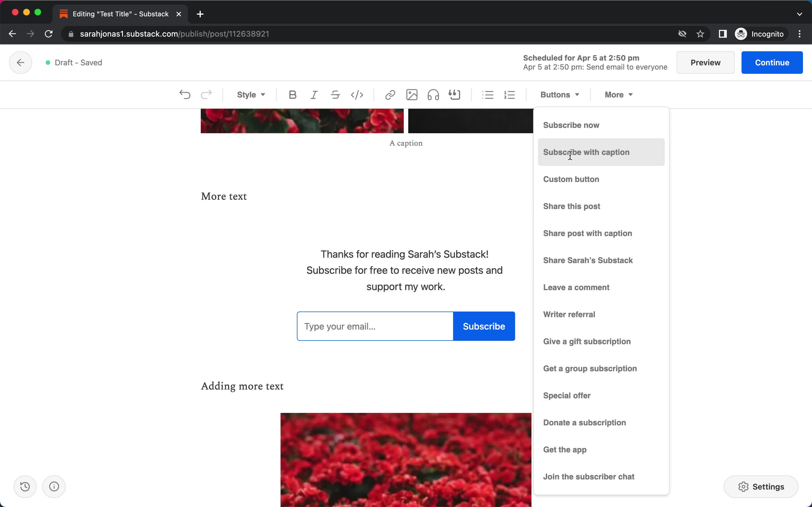Open the Code block icon
Viewport: 812px width, 507px height.
(x=357, y=95)
